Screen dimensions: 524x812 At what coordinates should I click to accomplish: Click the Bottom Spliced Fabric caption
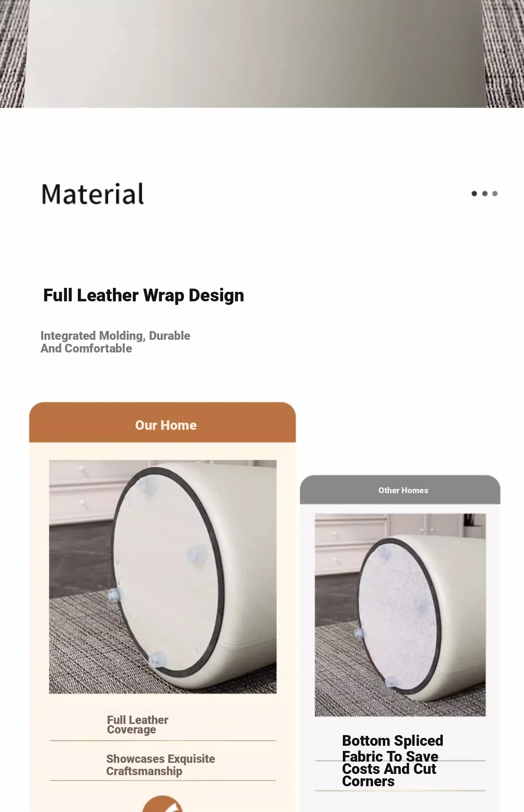392,760
